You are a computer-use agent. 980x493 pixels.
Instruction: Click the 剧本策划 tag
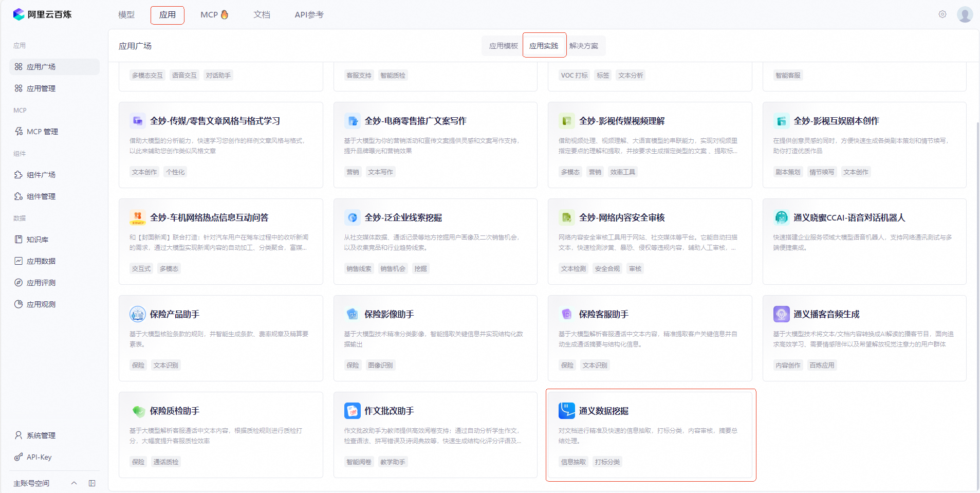[x=788, y=172]
